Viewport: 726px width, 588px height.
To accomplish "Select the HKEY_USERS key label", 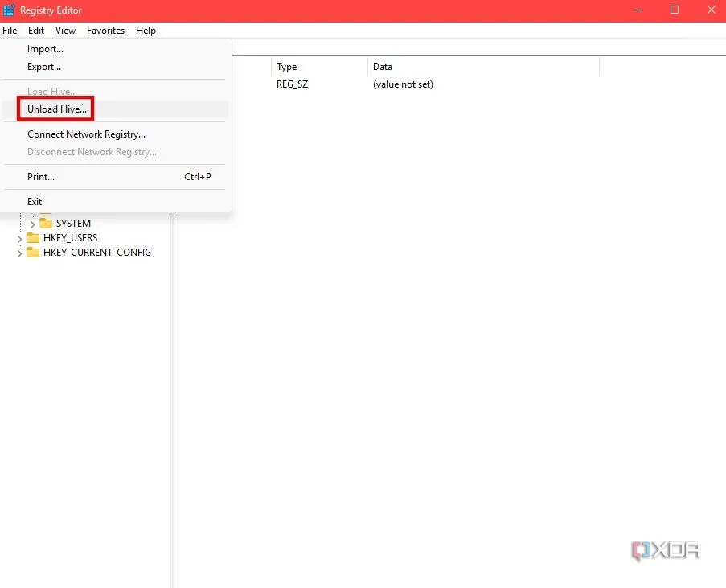I will [71, 238].
